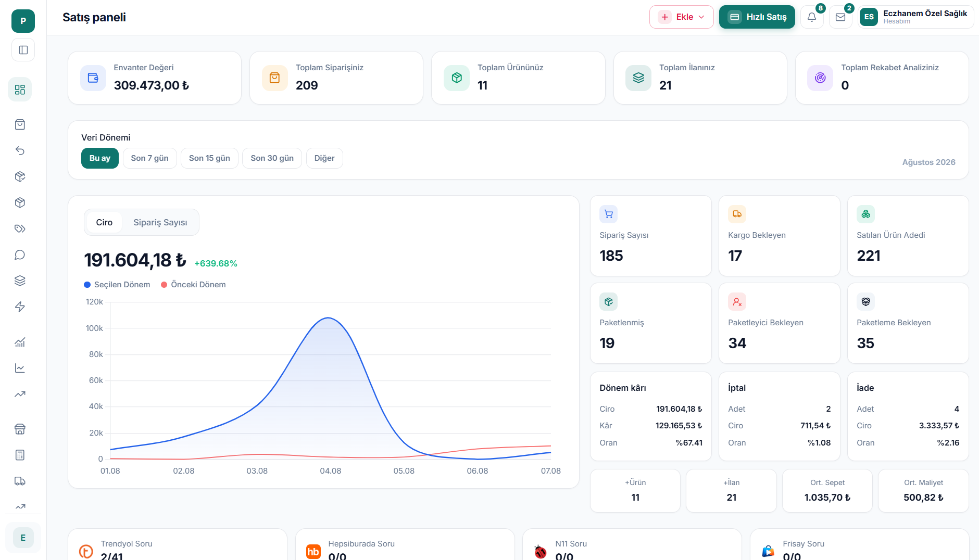Click the Kargo Bekleyen truck icon
This screenshot has height=560, width=979.
[x=737, y=214]
